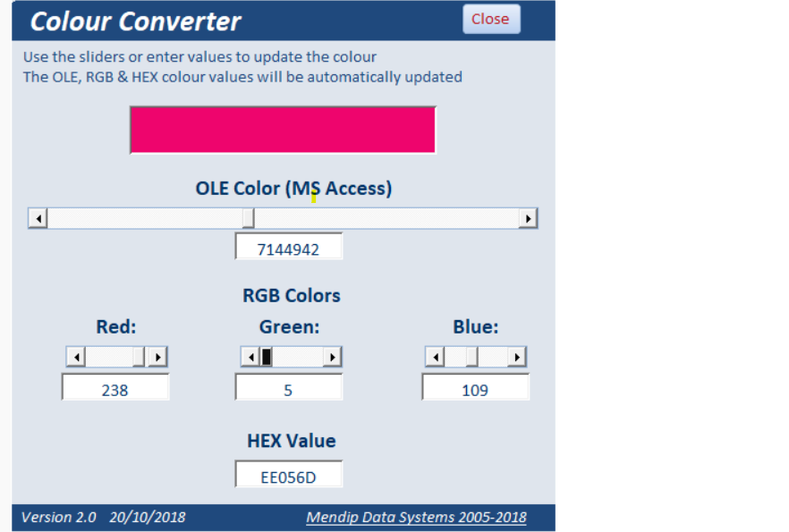Screen dimensions: 789x532
Task: Focus the OLE colour value field 7144942
Action: (288, 248)
